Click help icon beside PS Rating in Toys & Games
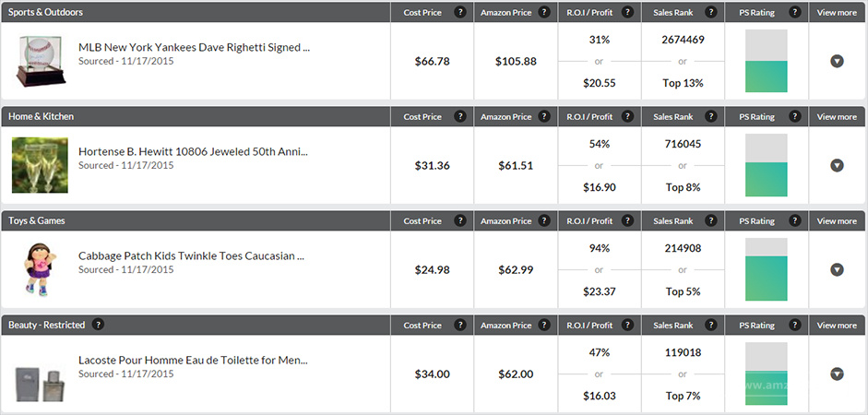 point(793,221)
